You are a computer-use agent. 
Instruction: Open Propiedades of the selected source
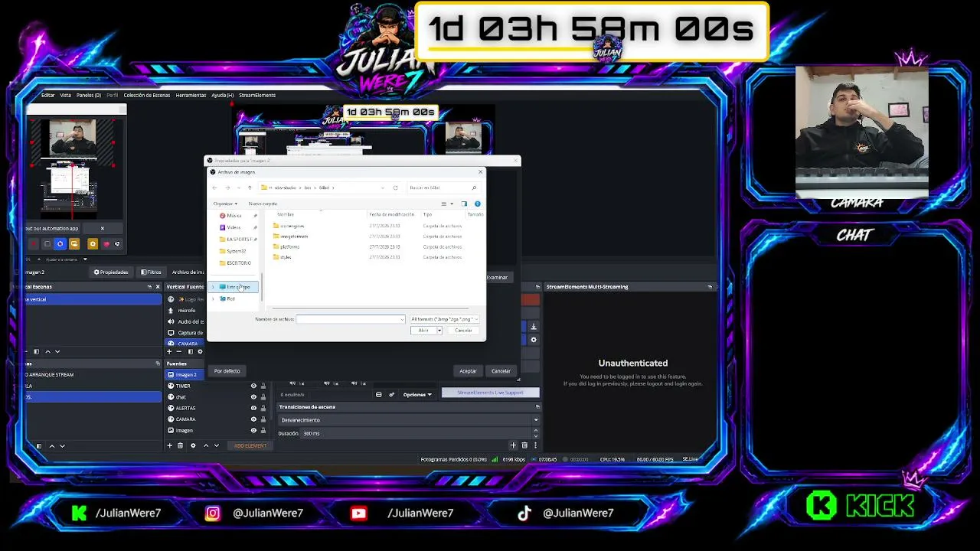[x=111, y=272]
